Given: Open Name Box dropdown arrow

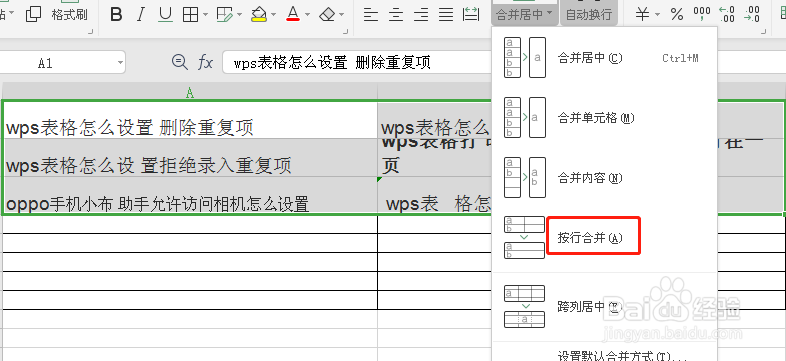Looking at the screenshot, I should pyautogui.click(x=120, y=63).
